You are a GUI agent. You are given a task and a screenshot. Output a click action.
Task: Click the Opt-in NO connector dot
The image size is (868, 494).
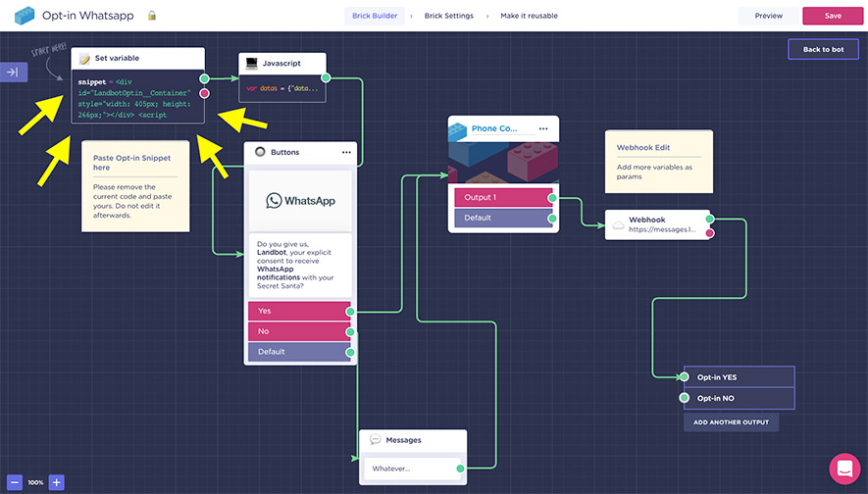(x=685, y=398)
